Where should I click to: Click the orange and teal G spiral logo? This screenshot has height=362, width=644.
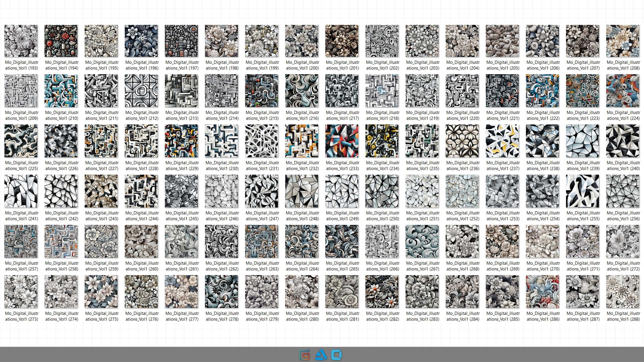point(305,355)
